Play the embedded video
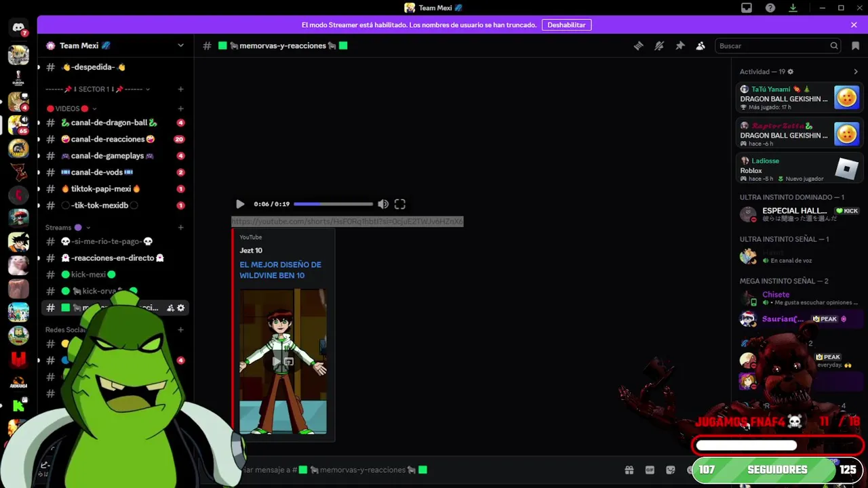Viewport: 868px width, 488px height. click(x=239, y=204)
